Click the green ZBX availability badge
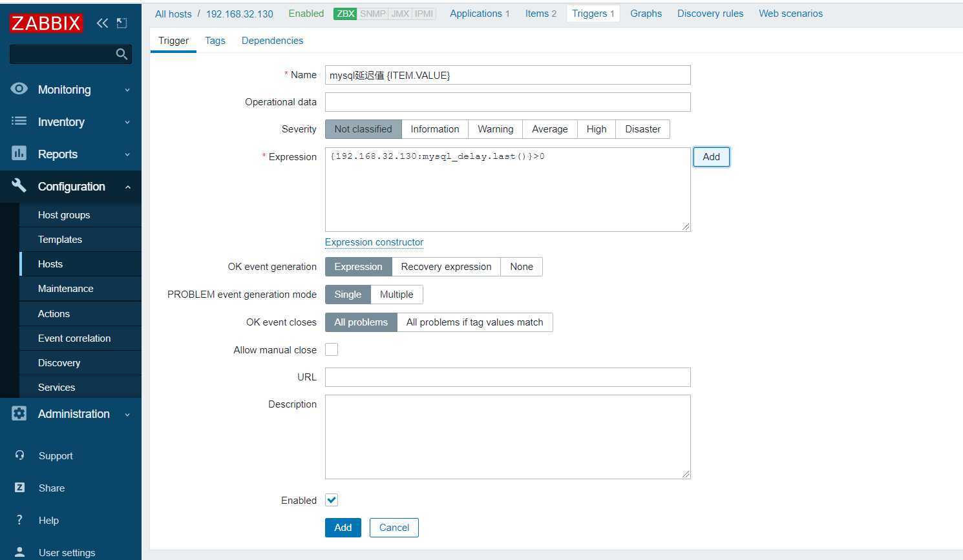This screenshot has height=560, width=963. [x=345, y=14]
